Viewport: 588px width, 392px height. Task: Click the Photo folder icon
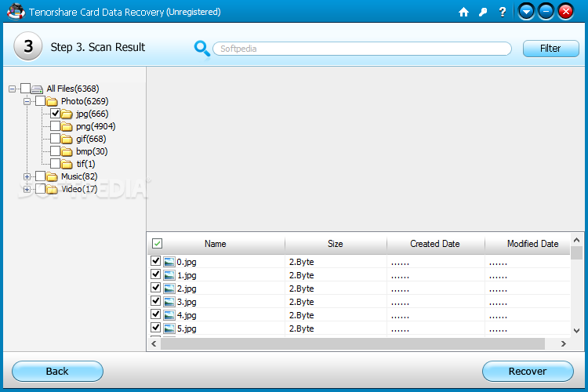point(52,102)
